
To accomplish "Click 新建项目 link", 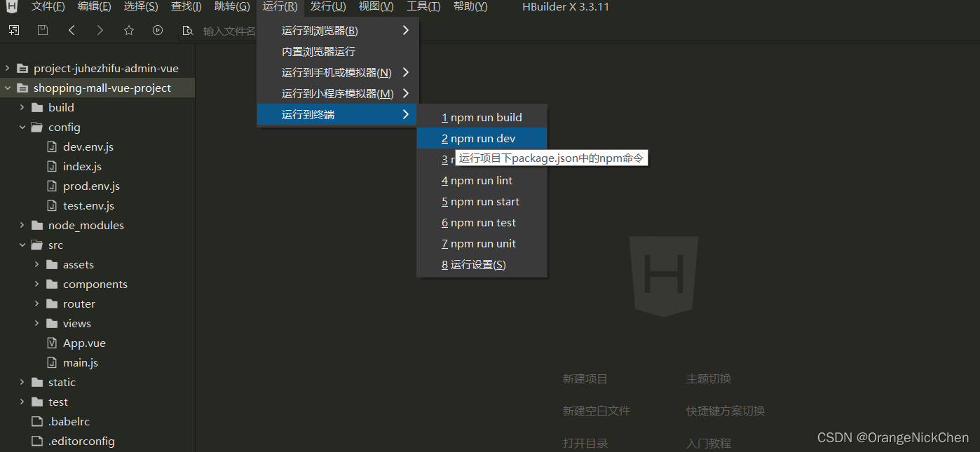I will click(585, 379).
